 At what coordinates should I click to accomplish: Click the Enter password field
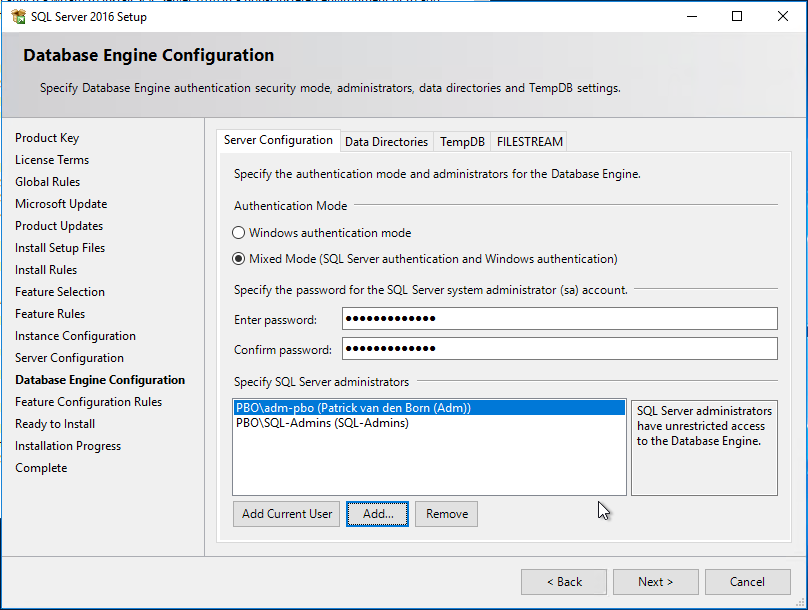[560, 318]
